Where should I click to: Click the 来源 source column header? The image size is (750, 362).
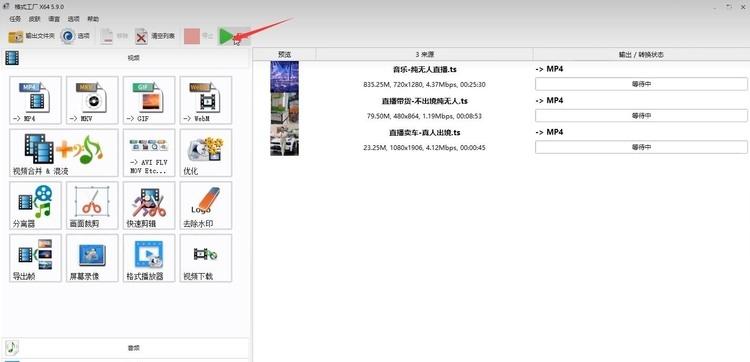point(424,55)
